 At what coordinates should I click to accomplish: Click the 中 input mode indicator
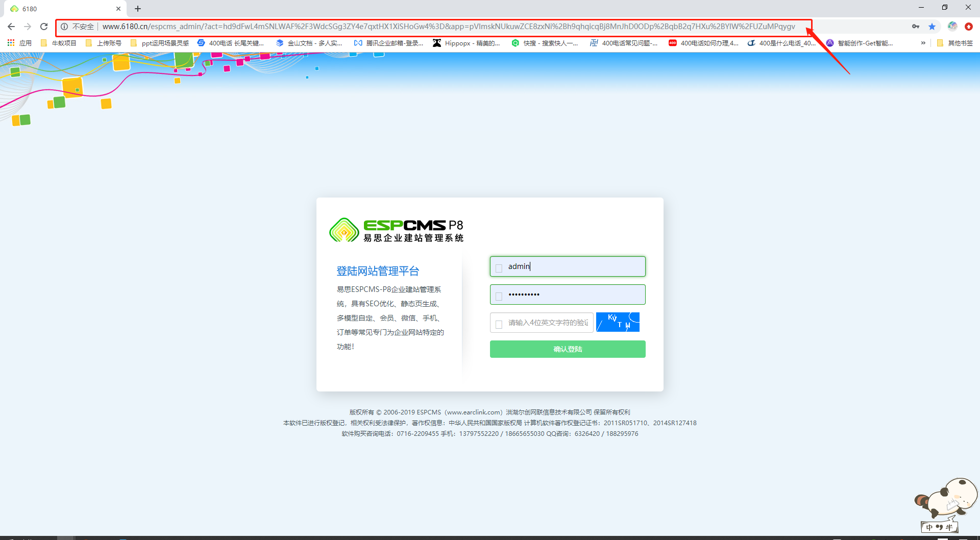(929, 527)
